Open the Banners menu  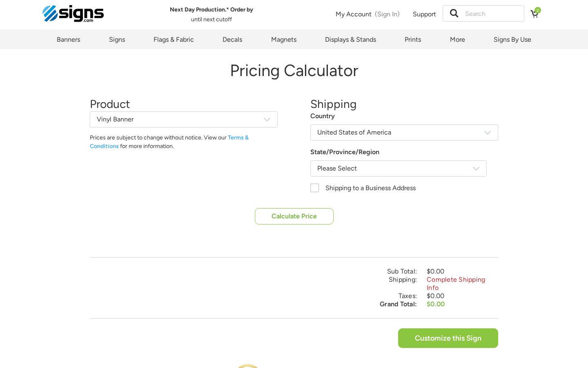tap(69, 40)
